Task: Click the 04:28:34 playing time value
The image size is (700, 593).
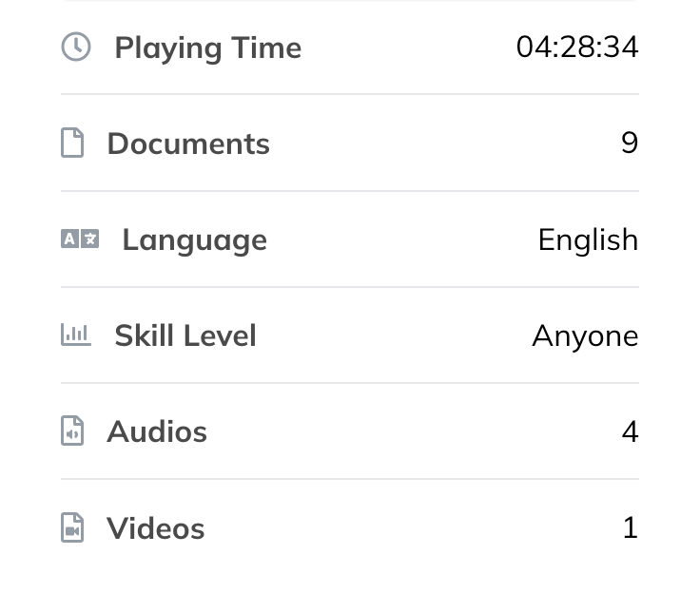Action: 577,47
